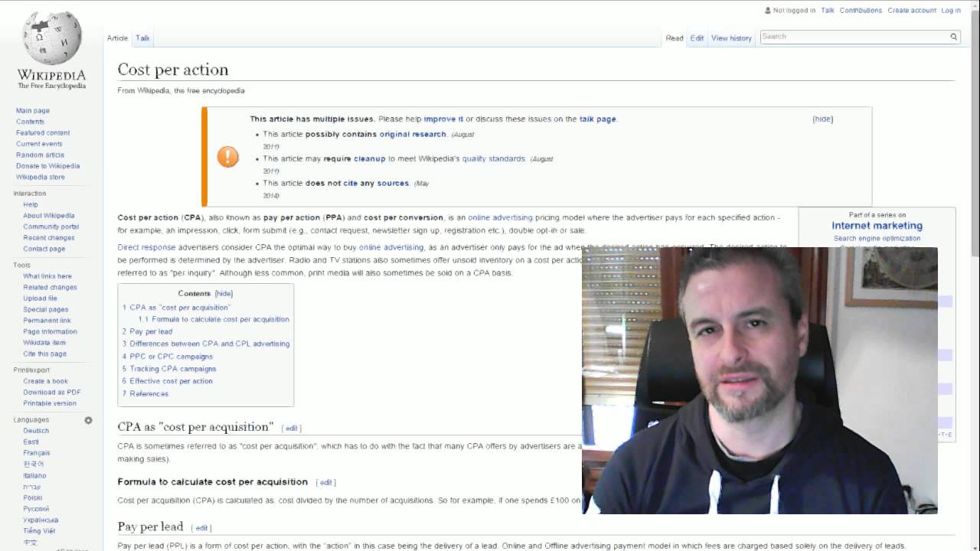This screenshot has width=980, height=551.
Task: Open Search engine optimization link
Action: point(877,239)
